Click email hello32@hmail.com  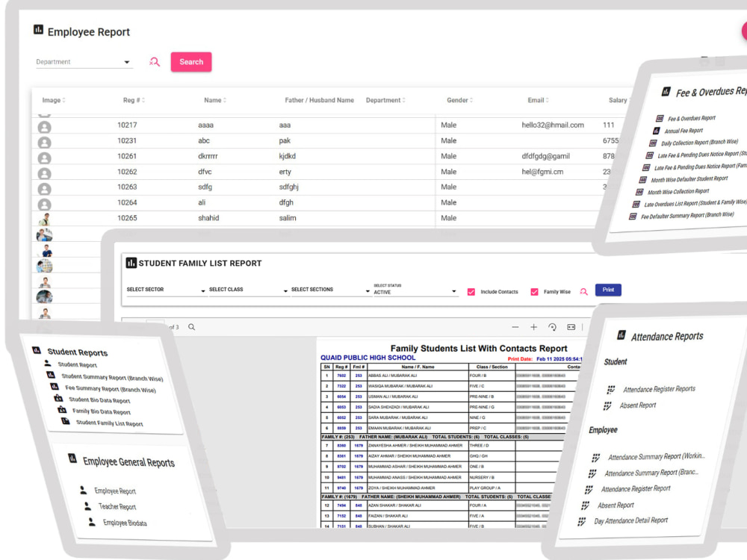553,125
